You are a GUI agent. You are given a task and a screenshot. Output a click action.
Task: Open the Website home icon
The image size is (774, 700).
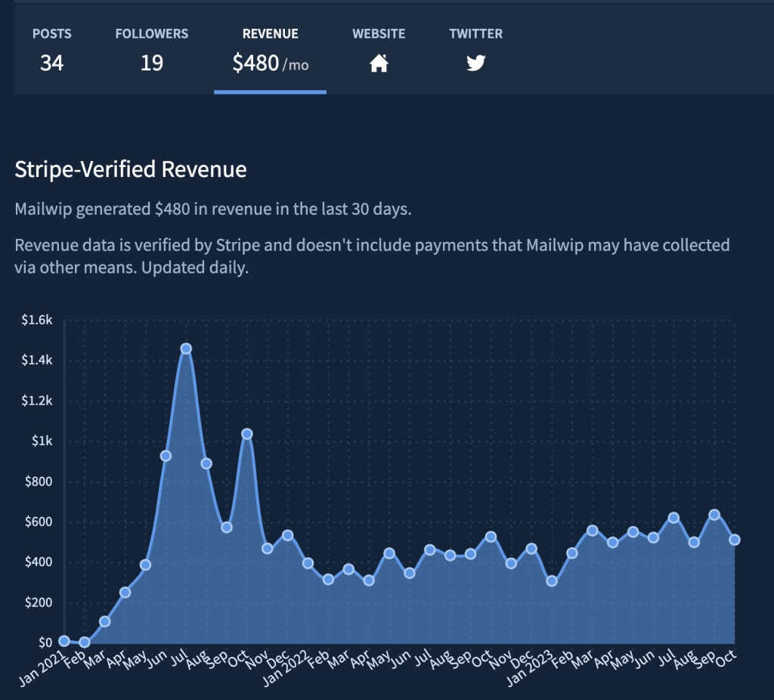point(379,63)
